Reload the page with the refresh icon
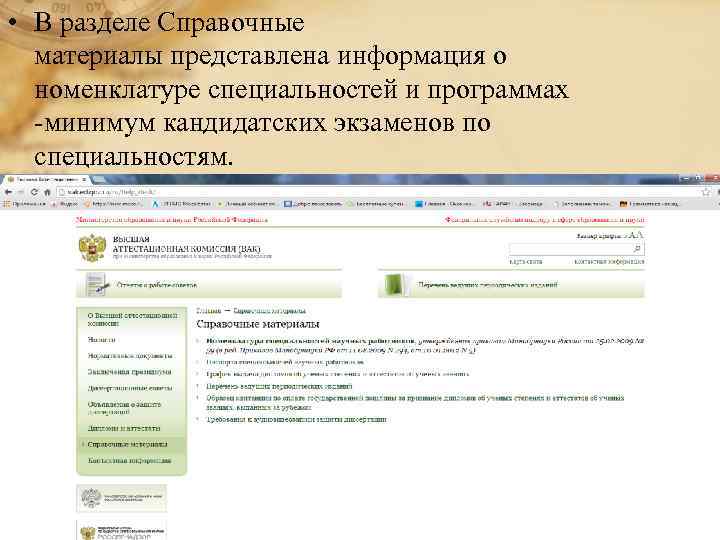720x540 pixels. tap(34, 192)
